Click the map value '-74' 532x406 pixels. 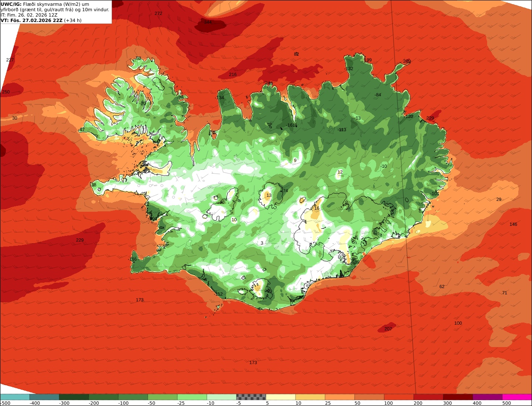(284, 191)
